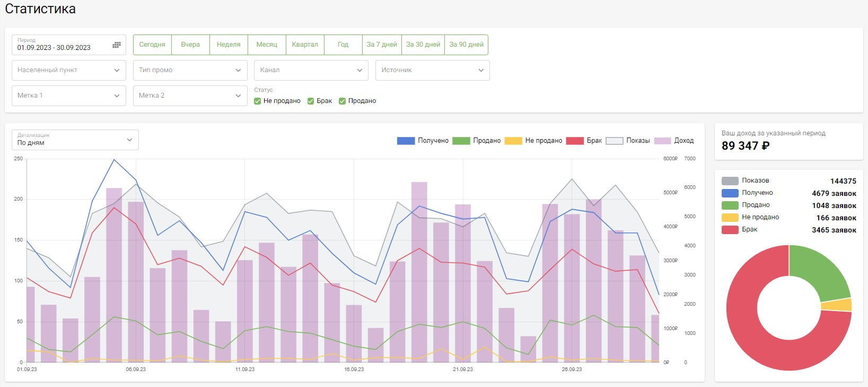Click the gray Показов icon in summary panel
Screen dimensions: 868x387
pos(730,181)
